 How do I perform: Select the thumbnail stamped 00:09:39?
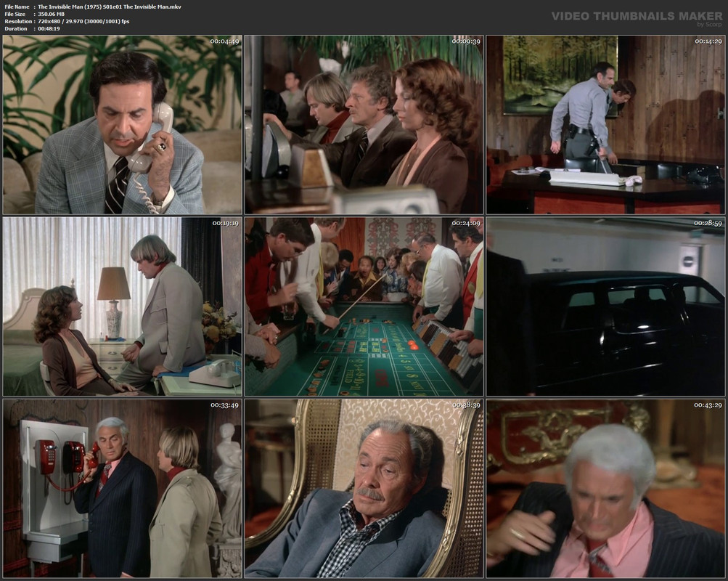pyautogui.click(x=364, y=124)
